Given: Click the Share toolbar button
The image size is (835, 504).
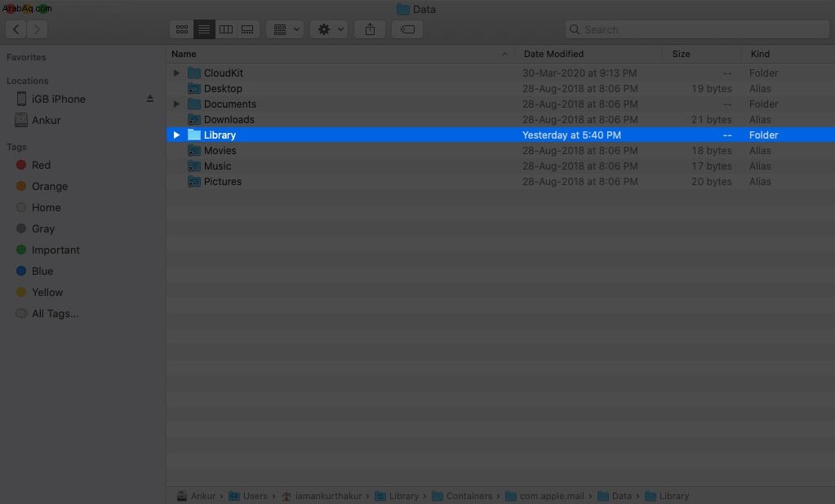Looking at the screenshot, I should click(370, 29).
